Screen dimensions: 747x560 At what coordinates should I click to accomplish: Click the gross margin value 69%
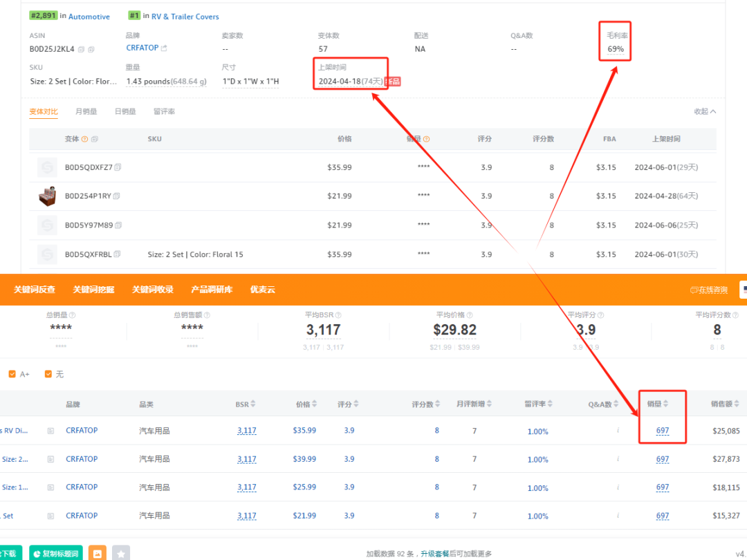pos(616,49)
